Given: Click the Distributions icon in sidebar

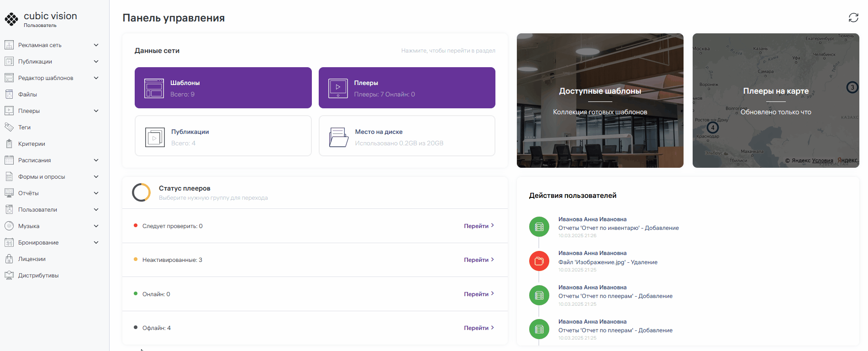Looking at the screenshot, I should point(9,276).
